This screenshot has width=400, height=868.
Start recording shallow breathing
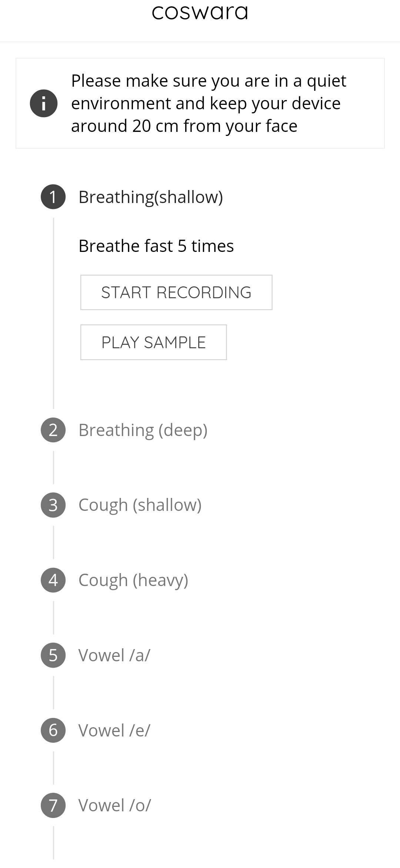(x=176, y=292)
